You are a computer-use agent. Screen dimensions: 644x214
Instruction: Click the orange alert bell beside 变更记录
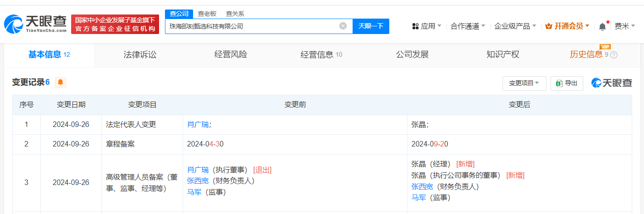click(x=60, y=82)
